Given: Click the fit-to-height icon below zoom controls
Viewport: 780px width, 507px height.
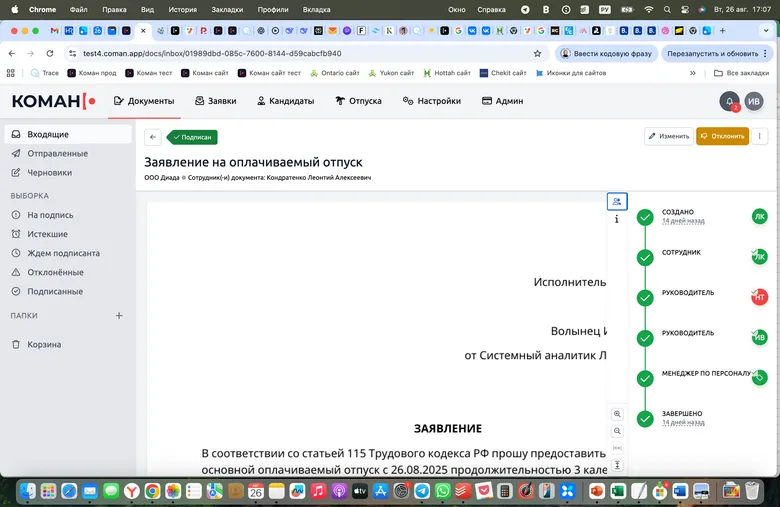Looking at the screenshot, I should click(x=617, y=465).
